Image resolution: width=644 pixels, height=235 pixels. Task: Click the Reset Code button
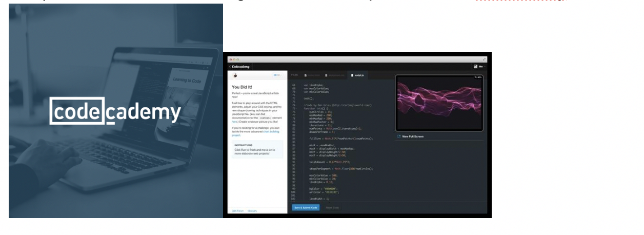click(332, 207)
